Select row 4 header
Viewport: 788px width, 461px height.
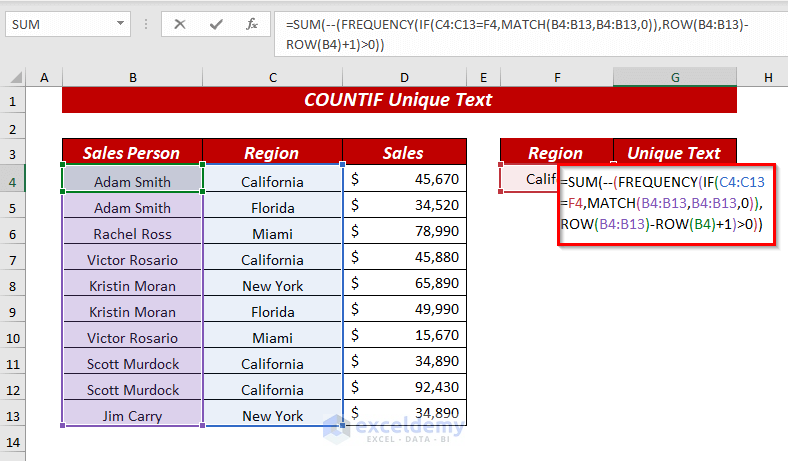click(x=13, y=181)
